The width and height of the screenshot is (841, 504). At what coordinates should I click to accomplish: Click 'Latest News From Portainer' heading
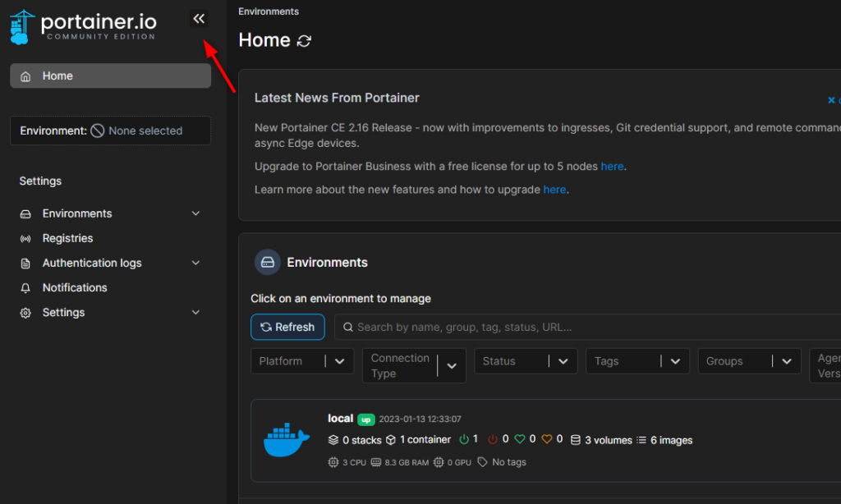click(337, 98)
